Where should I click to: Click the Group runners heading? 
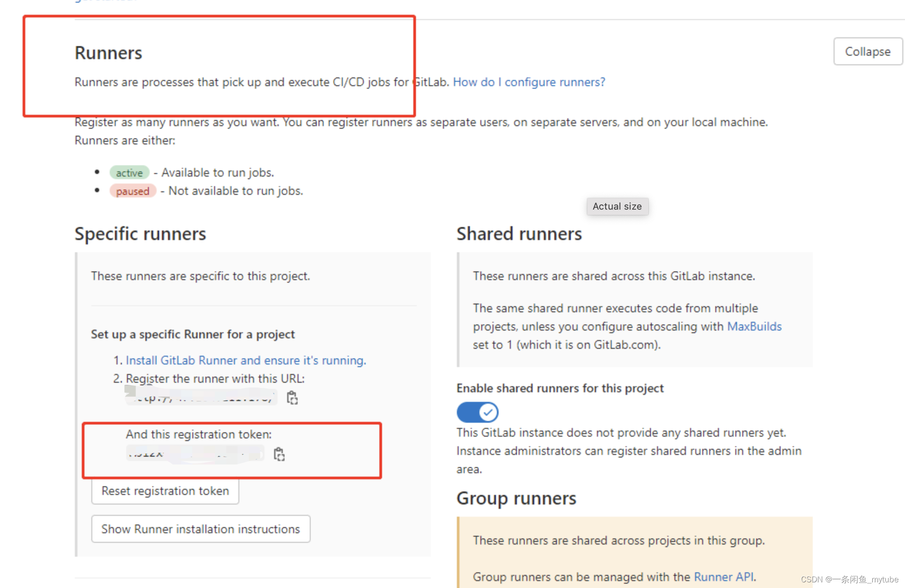point(516,498)
